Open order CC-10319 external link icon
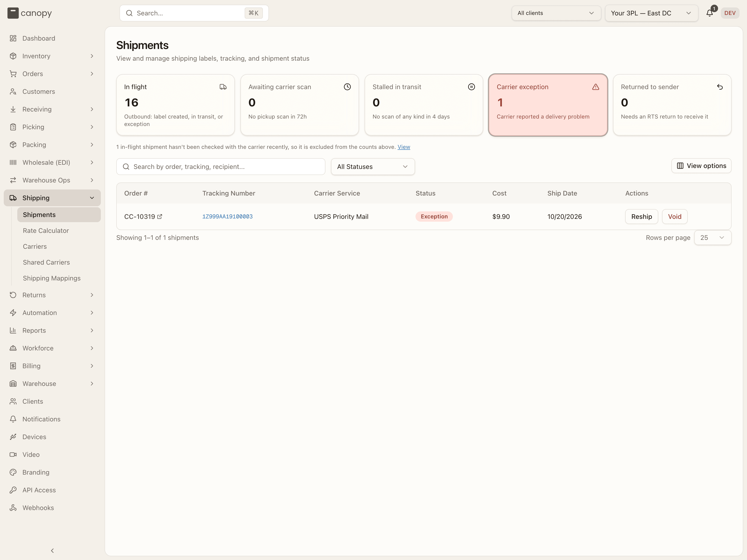The height and width of the screenshot is (560, 747). [160, 217]
